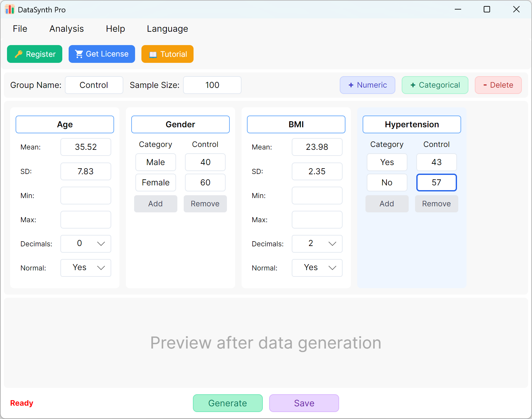This screenshot has width=532, height=419.
Task: Click the Sample Size input field
Action: 212,85
